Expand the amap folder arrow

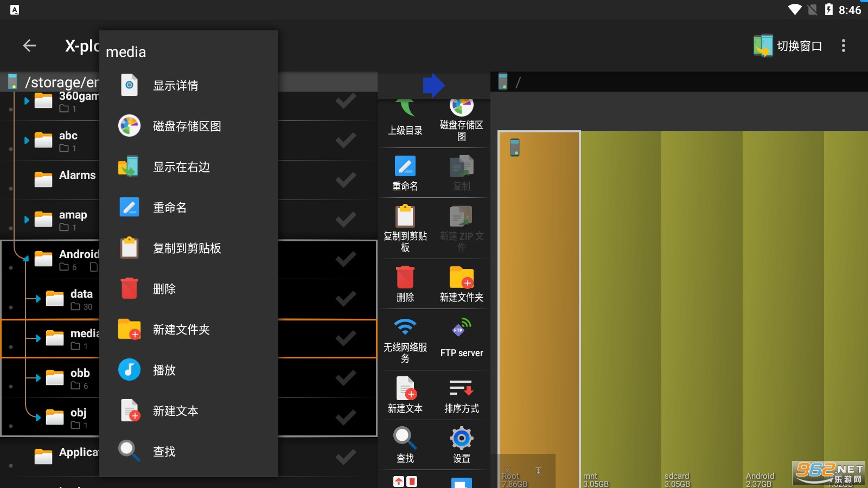[x=27, y=220]
